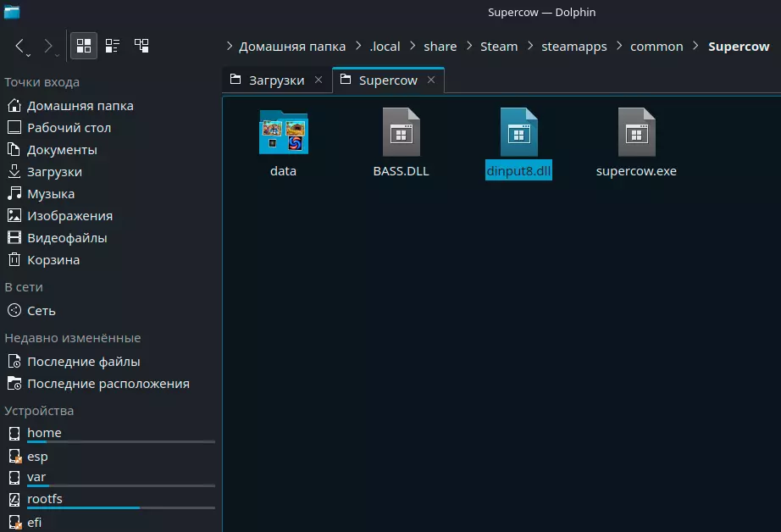Select the Supercow tab

coord(387,80)
